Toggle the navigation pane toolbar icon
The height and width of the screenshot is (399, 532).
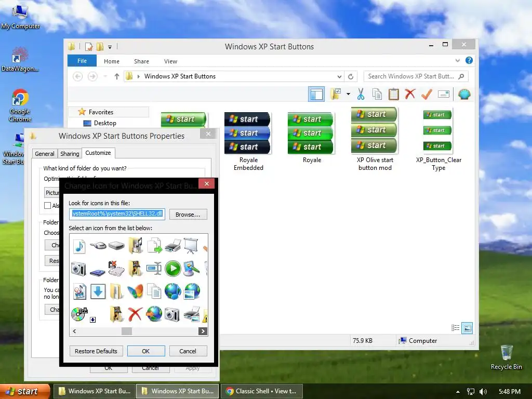(316, 94)
